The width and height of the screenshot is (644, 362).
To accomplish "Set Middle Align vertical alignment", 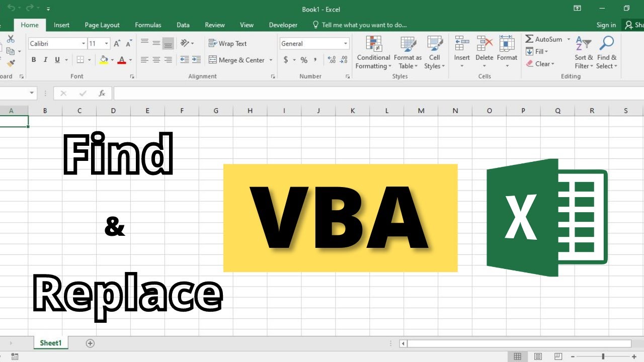I will (x=156, y=44).
